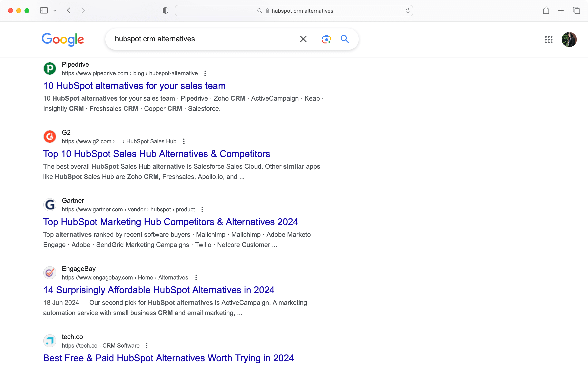The width and height of the screenshot is (588, 368).
Task: Click the G2 favicon
Action: pyautogui.click(x=50, y=137)
